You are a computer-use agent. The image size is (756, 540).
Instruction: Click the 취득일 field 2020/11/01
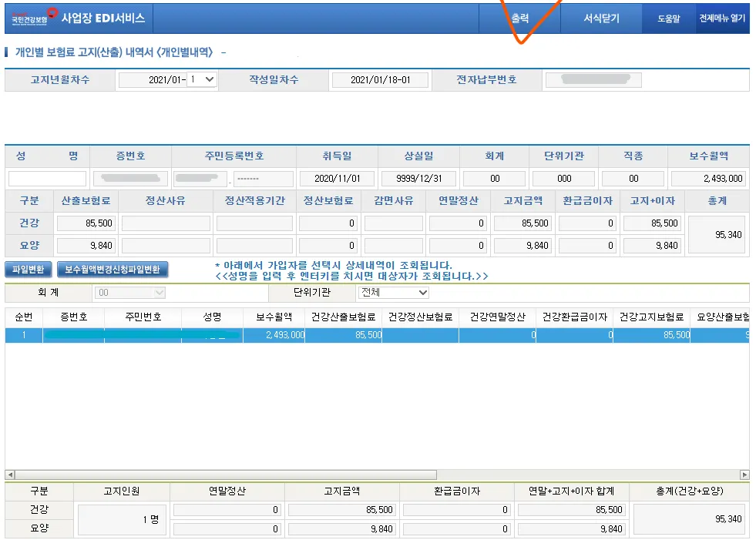(x=337, y=179)
